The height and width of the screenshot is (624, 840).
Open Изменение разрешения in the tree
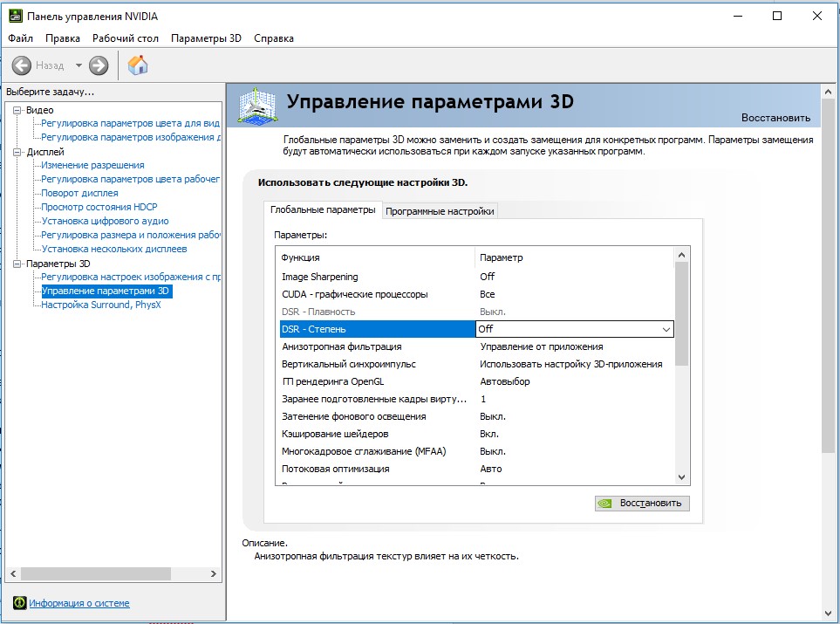(92, 165)
